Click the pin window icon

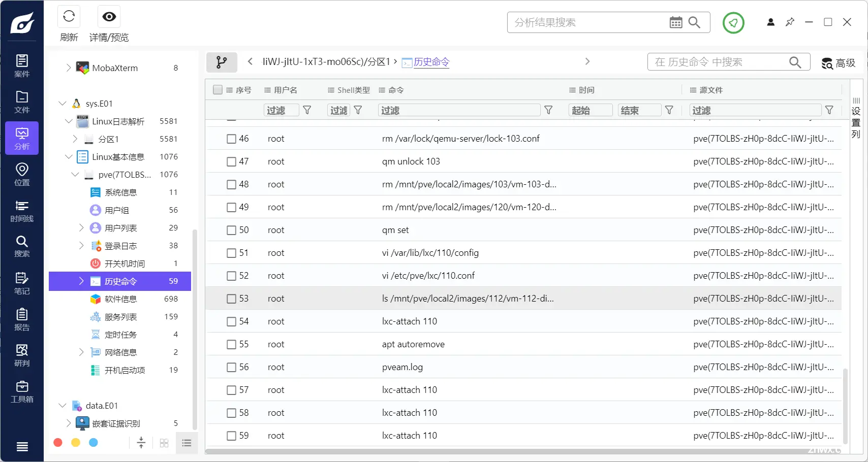point(790,22)
